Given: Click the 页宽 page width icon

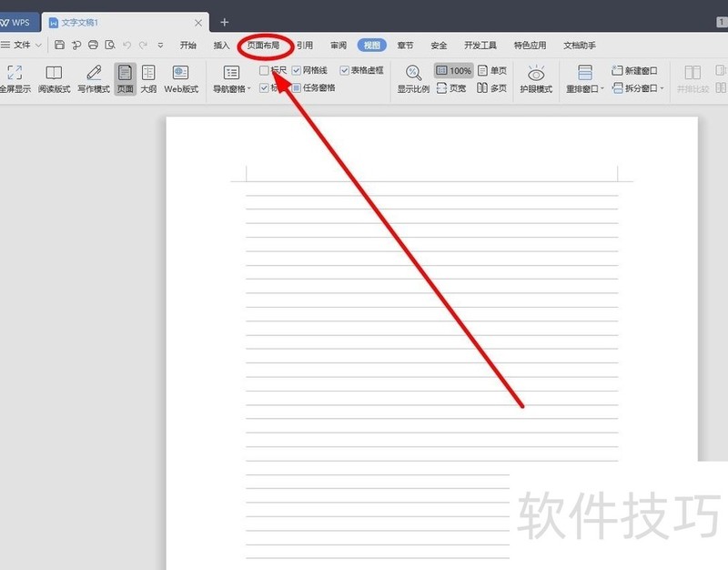Looking at the screenshot, I should tap(451, 88).
